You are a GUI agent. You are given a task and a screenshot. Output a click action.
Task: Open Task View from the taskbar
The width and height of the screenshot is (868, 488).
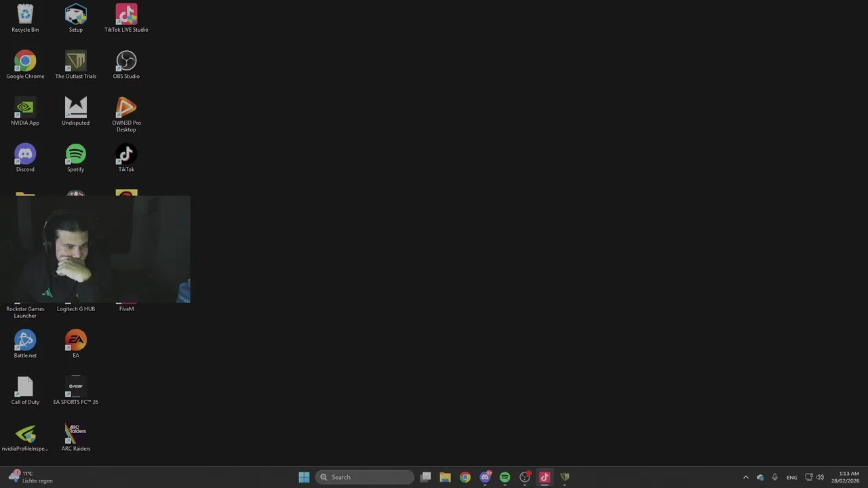pos(425,477)
